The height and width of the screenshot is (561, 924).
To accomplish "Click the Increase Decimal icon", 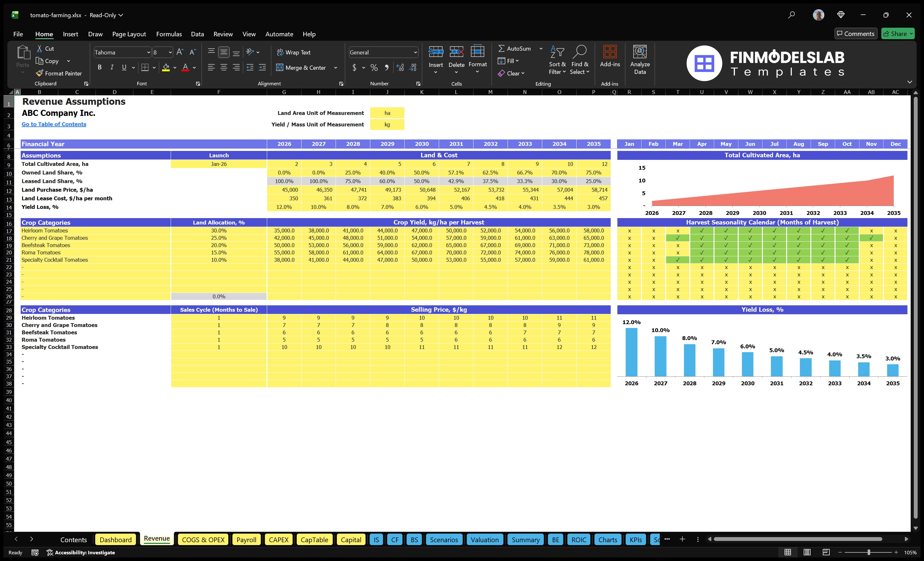I will (400, 67).
